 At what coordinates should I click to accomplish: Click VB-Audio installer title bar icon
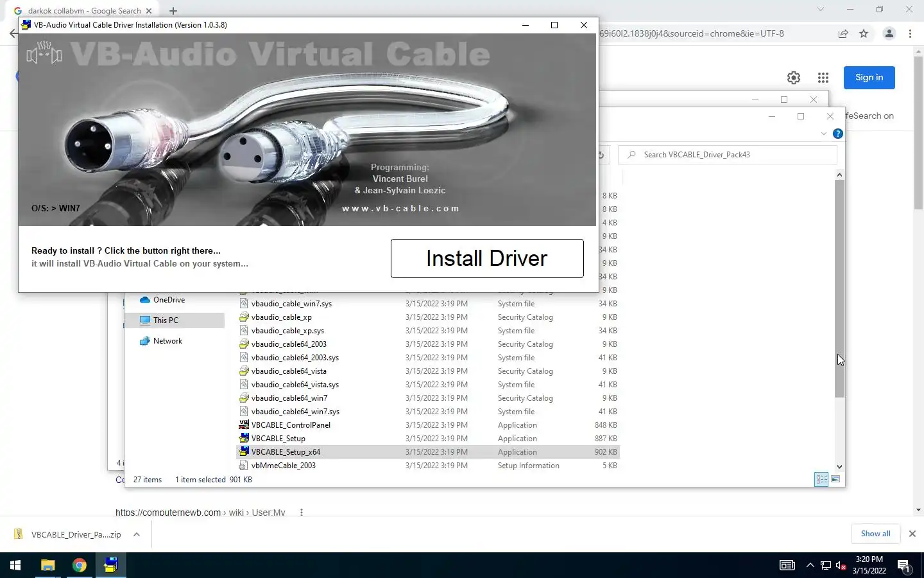[x=26, y=25]
